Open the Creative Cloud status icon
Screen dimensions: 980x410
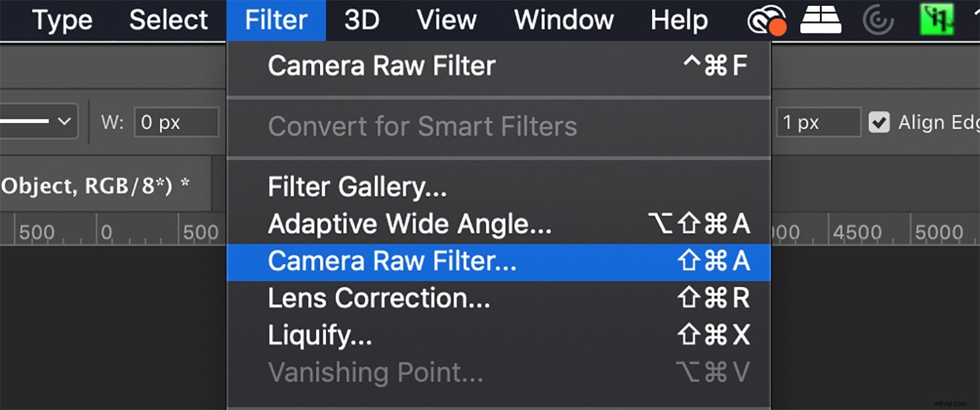click(x=764, y=20)
